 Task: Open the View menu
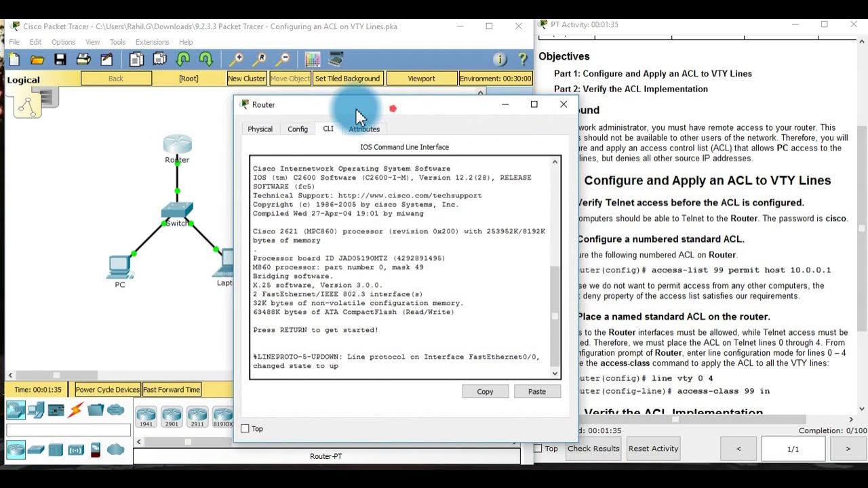tap(92, 42)
